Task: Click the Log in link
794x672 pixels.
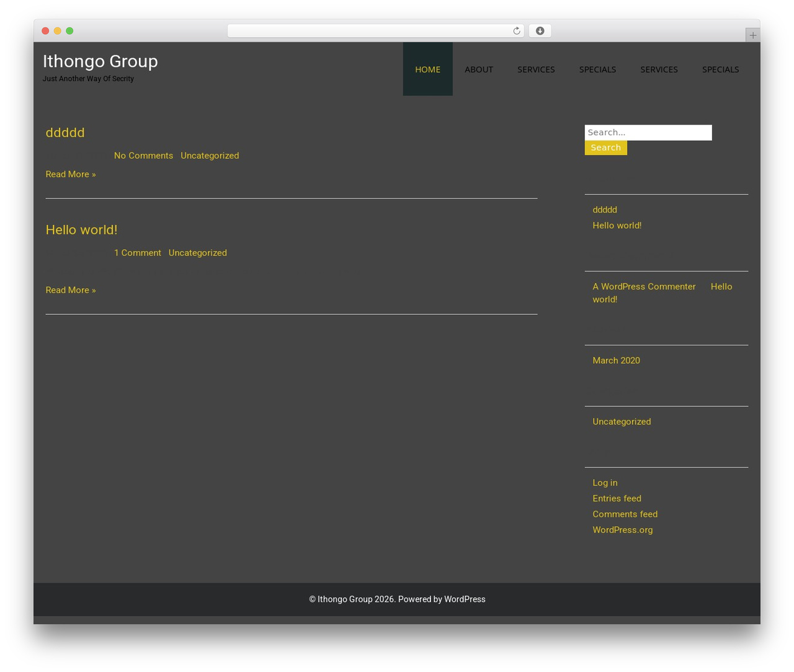Action: click(x=605, y=483)
